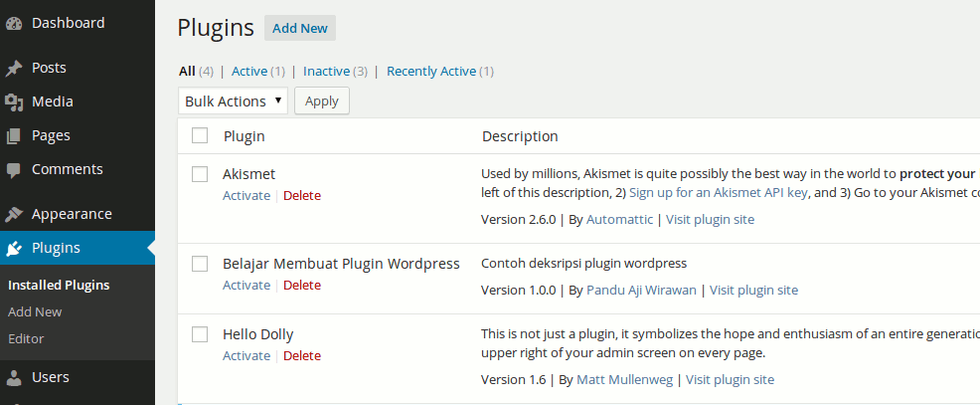Image resolution: width=980 pixels, height=405 pixels.
Task: Click the Plugin column header
Action: click(x=245, y=136)
